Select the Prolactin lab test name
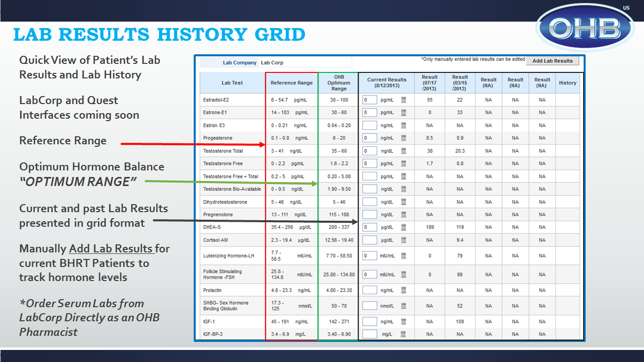The height and width of the screenshot is (362, 644). point(212,290)
